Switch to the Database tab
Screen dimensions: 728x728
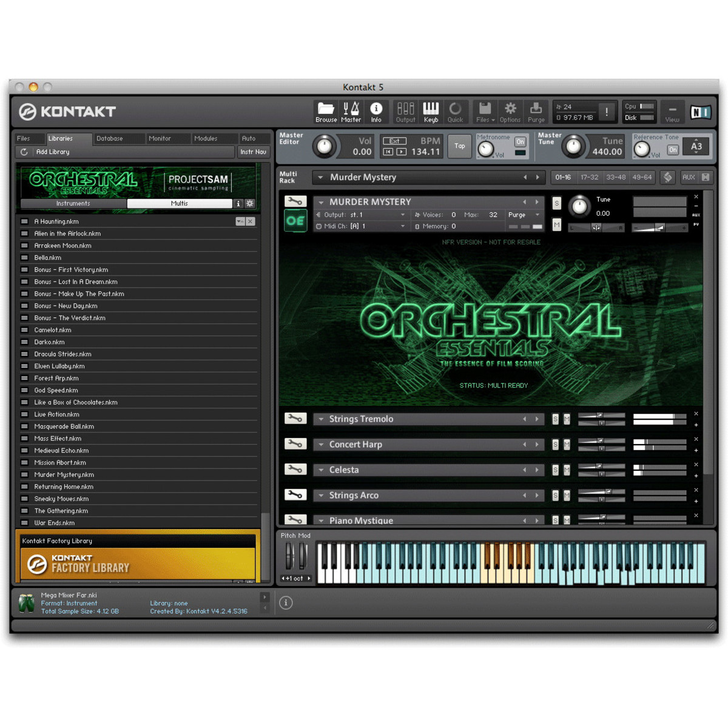(x=110, y=138)
